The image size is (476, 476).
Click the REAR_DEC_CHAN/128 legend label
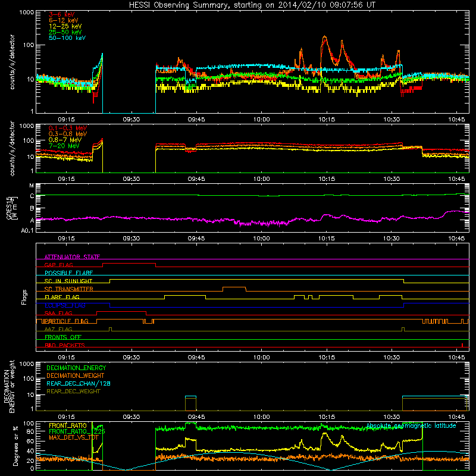[79, 383]
